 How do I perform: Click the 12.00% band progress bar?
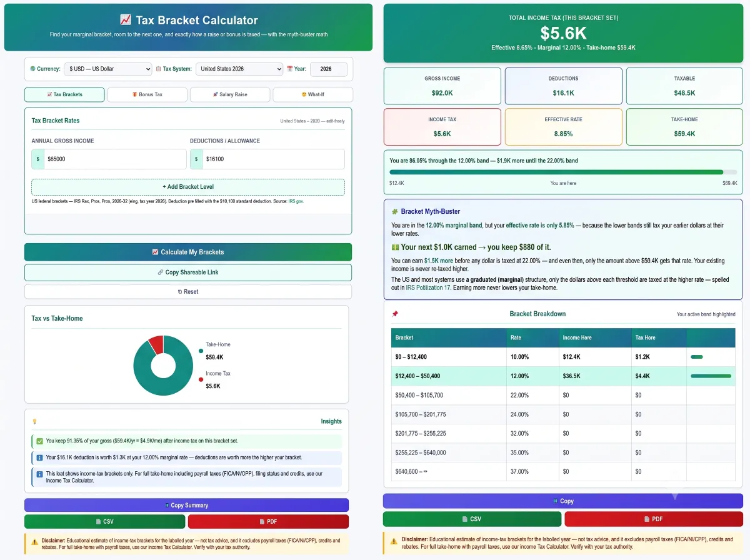(563, 172)
